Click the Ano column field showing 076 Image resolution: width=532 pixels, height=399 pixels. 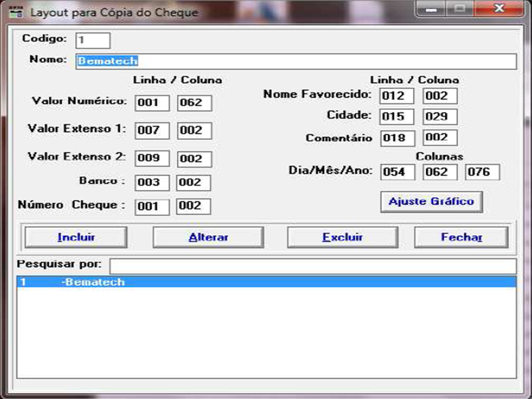point(483,172)
